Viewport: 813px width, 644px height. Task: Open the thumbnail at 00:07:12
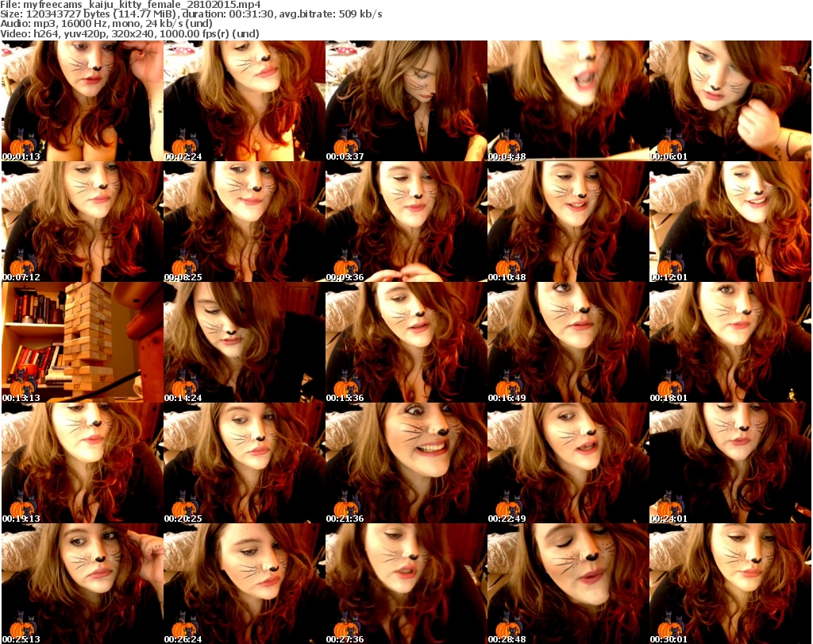coord(83,222)
